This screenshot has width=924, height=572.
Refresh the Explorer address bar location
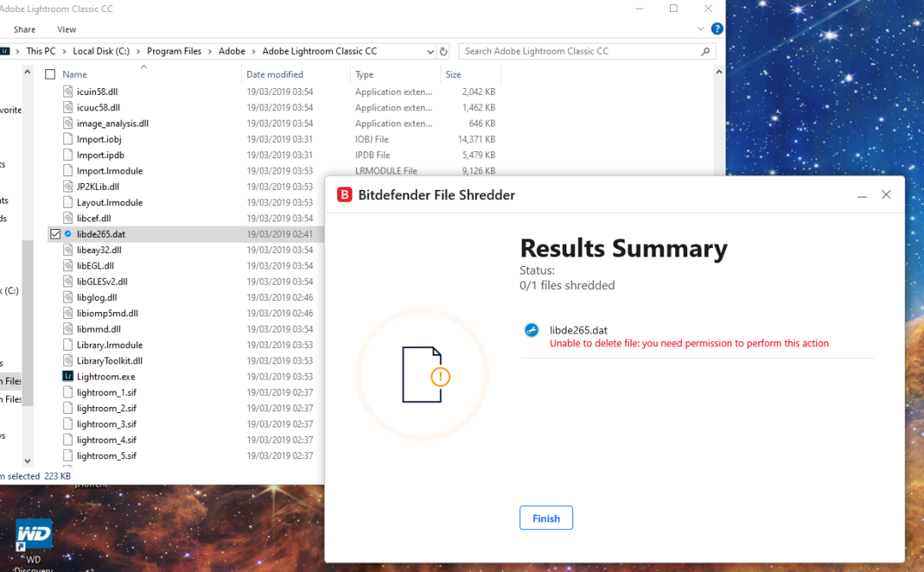tap(443, 51)
